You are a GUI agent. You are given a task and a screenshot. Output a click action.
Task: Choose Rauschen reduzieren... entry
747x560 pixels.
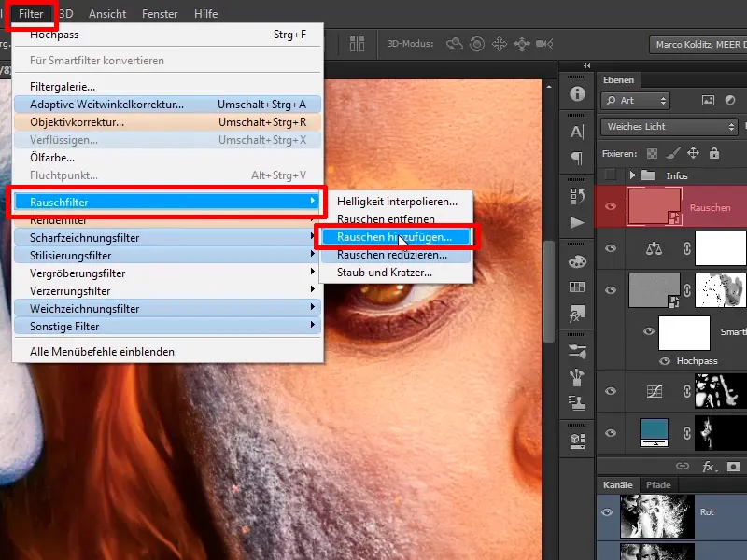click(x=396, y=255)
